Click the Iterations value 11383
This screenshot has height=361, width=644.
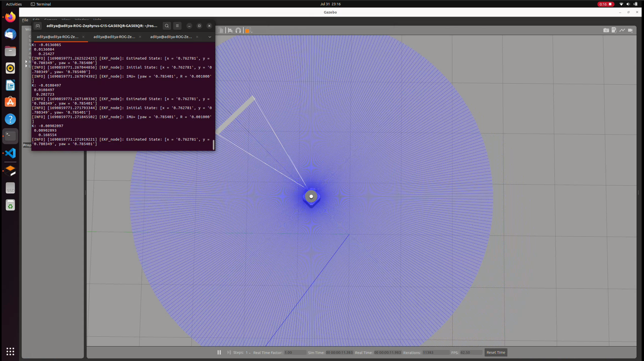point(436,353)
